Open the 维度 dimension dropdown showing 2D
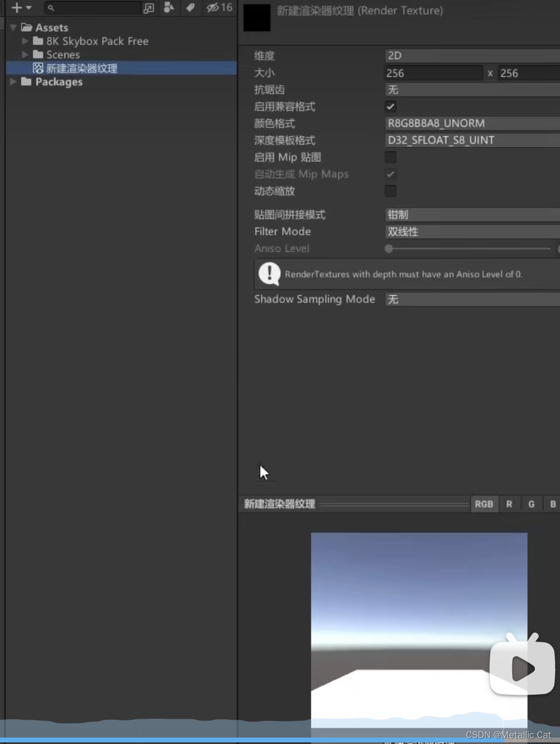Screen dimensions: 560x744 coord(472,56)
